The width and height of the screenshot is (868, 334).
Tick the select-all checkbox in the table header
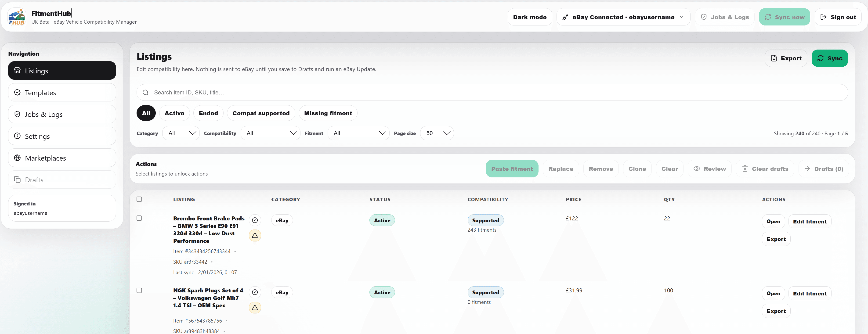139,199
